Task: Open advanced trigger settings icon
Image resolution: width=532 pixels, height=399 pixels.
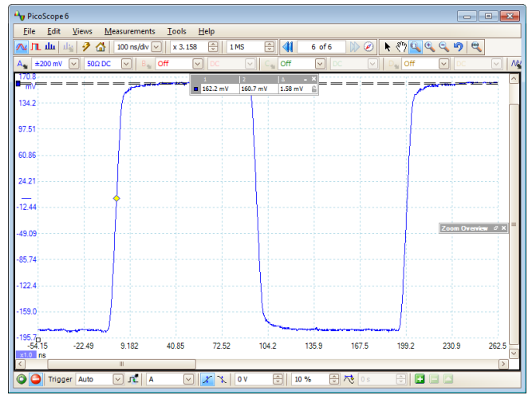Action: point(133,379)
